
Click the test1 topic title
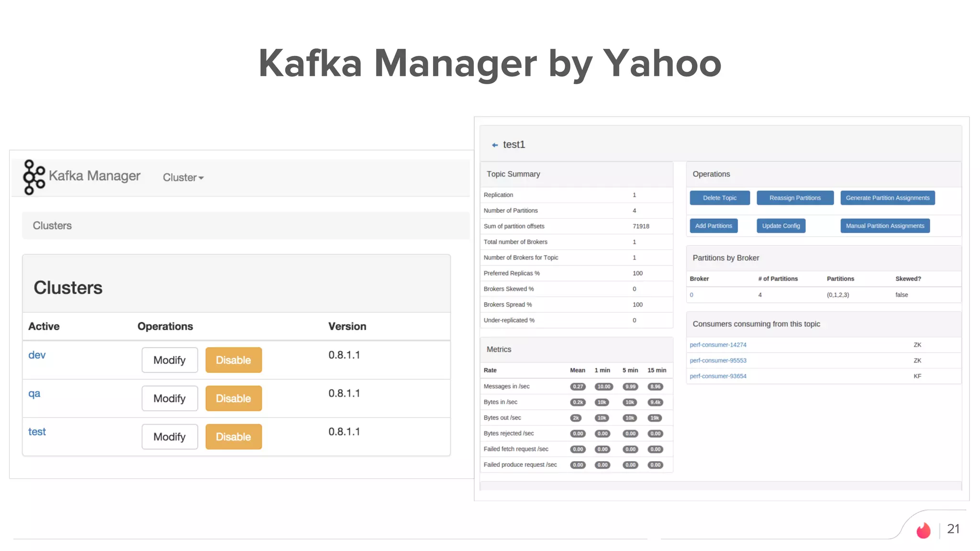514,144
